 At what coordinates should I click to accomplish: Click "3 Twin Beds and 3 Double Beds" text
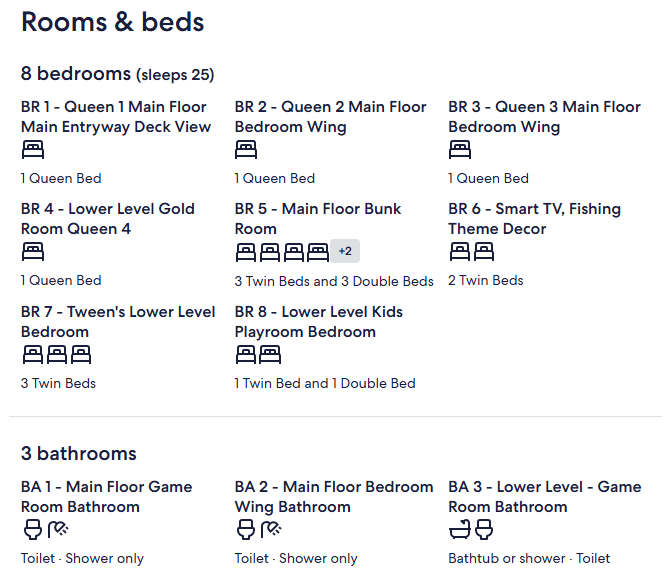click(334, 281)
